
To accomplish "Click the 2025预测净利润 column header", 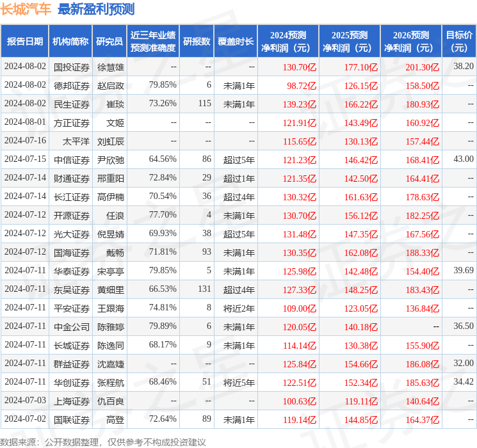I will [350, 42].
